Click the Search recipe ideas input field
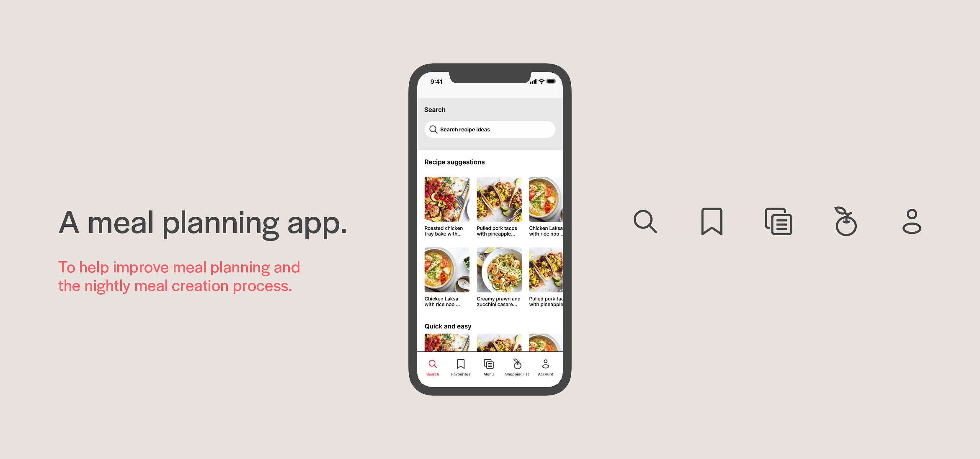The width and height of the screenshot is (980, 459). (490, 129)
